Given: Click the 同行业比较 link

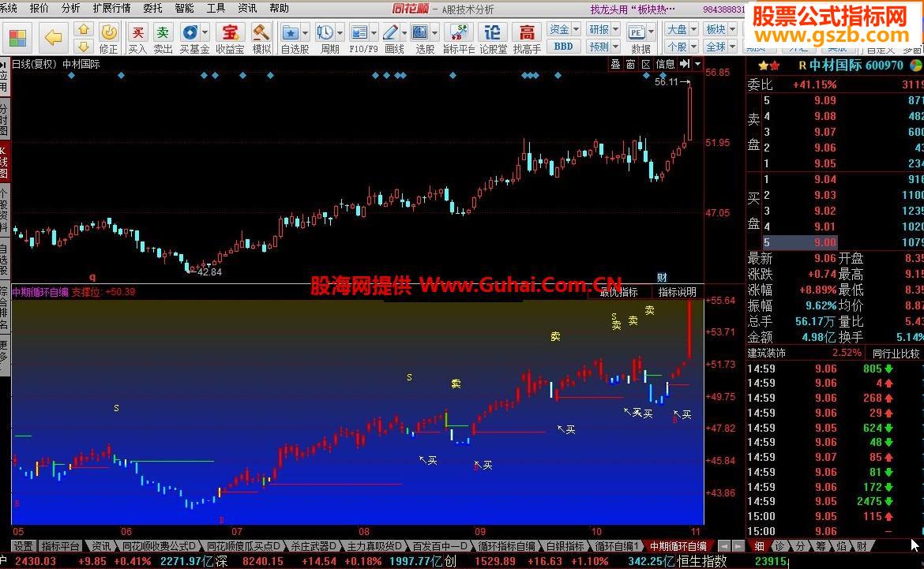Looking at the screenshot, I should pos(896,354).
